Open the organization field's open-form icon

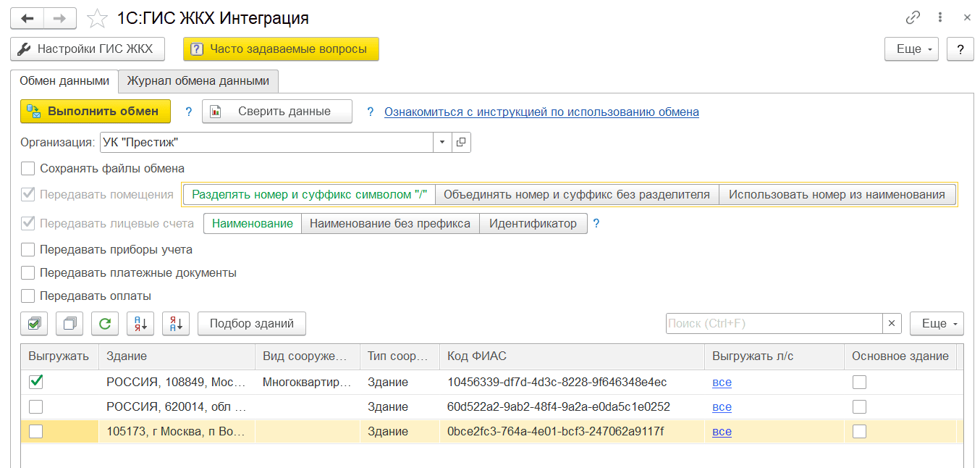tap(461, 142)
